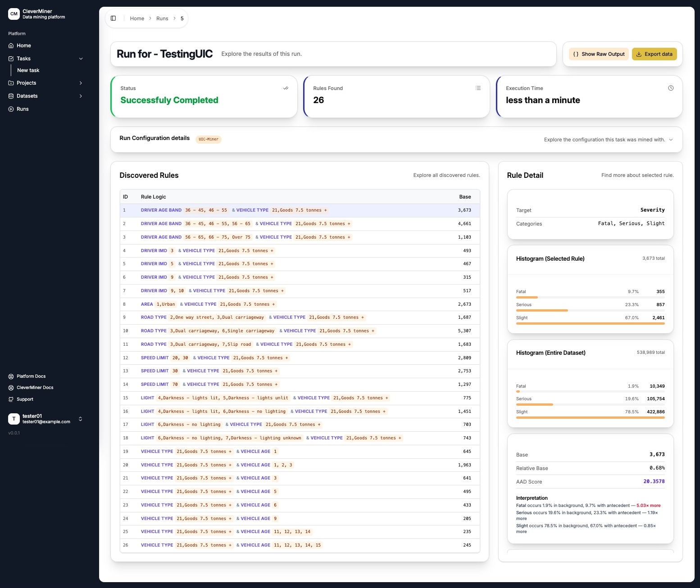Select rule 2 with base 4,661
This screenshot has width=700, height=588.
click(x=300, y=224)
